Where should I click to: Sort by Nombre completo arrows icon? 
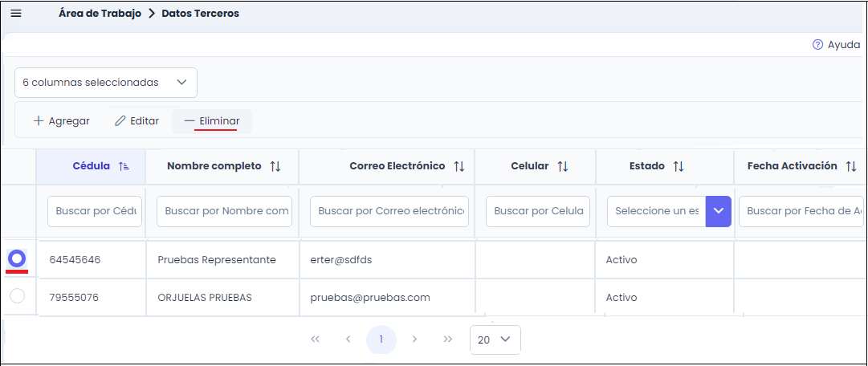coord(275,166)
